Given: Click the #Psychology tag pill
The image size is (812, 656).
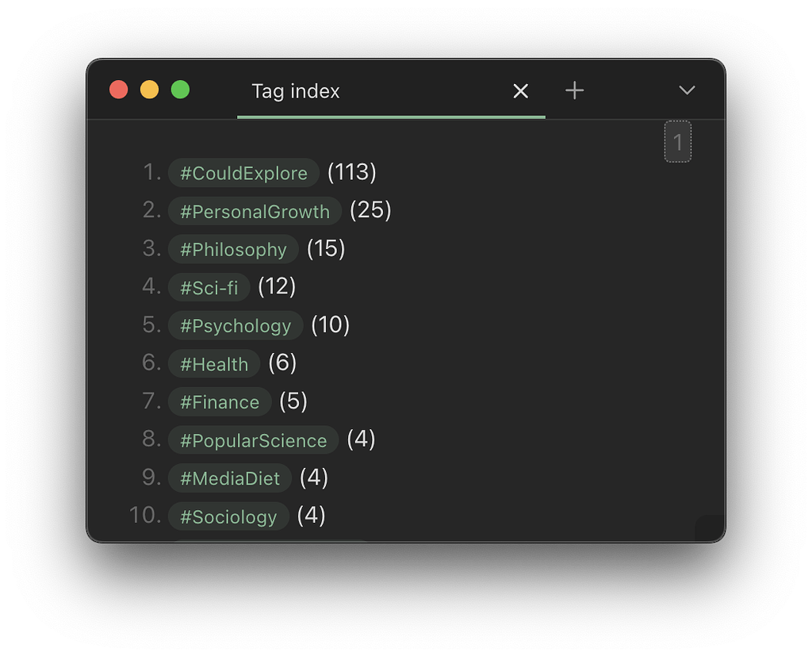Looking at the screenshot, I should click(x=235, y=325).
